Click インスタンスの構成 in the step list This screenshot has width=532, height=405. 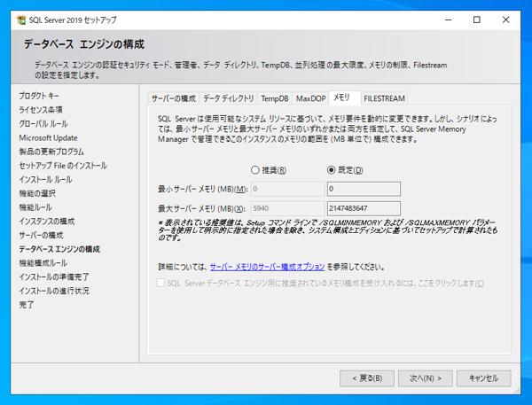[46, 222]
